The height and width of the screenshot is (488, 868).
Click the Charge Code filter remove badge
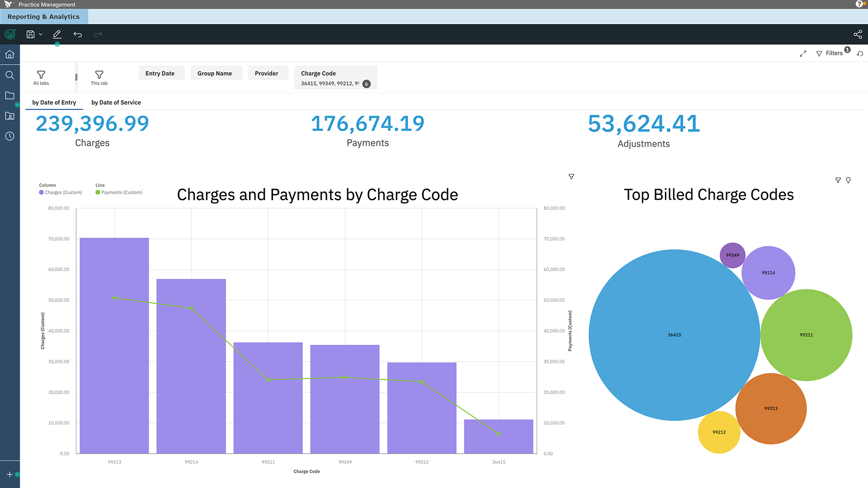(368, 84)
